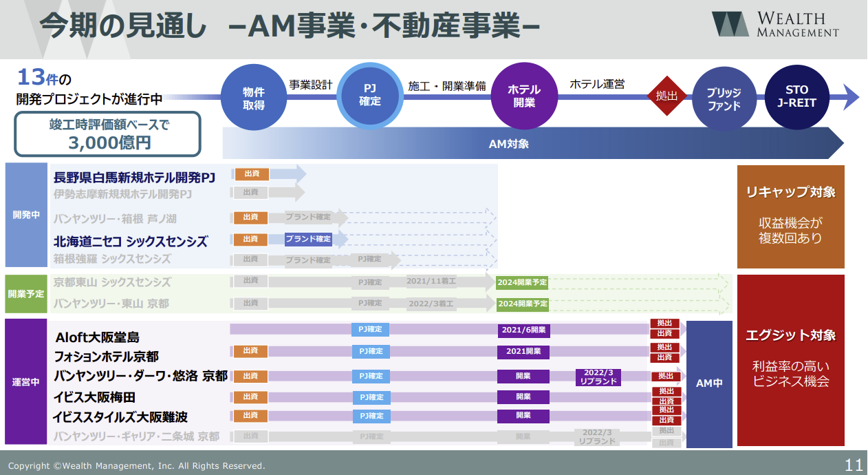Click the 13件の text
The image size is (868, 475).
[x=43, y=76]
